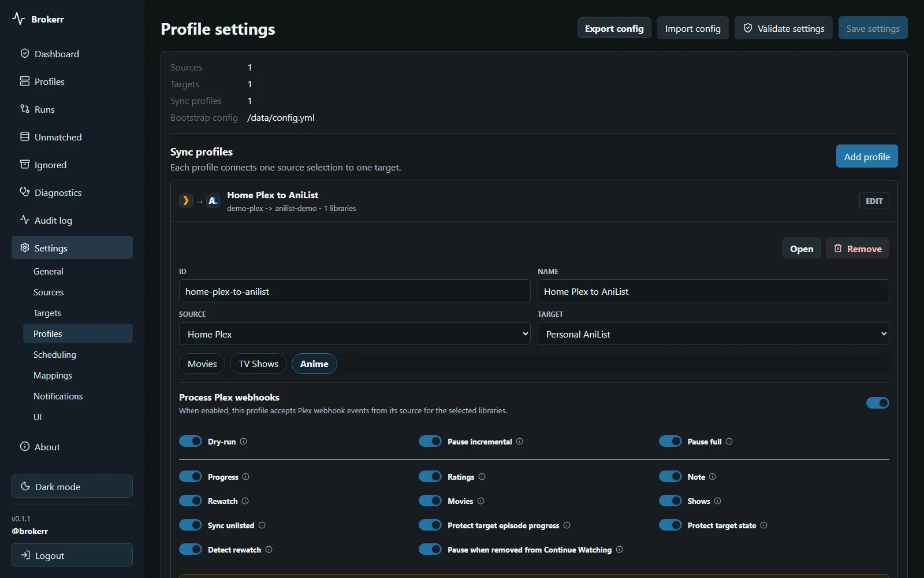Click the info icon beside Ratings

point(482,476)
